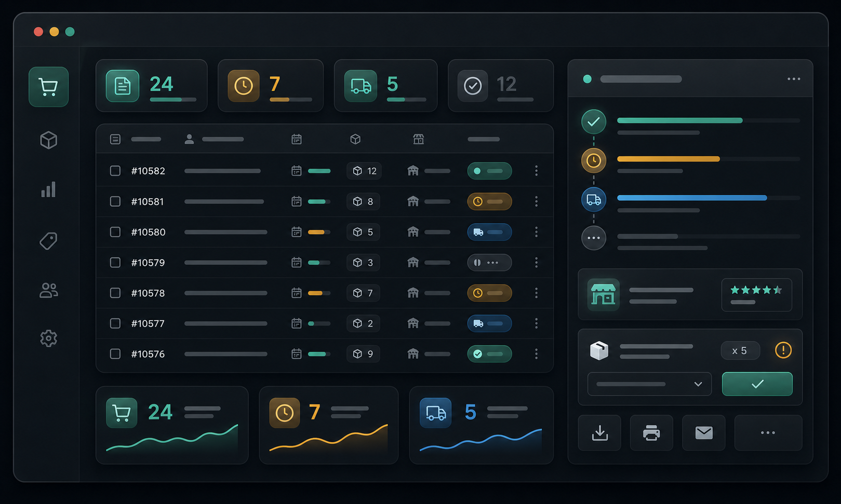The image size is (841, 504).
Task: Open the row menu for order #10581
Action: pos(536,201)
